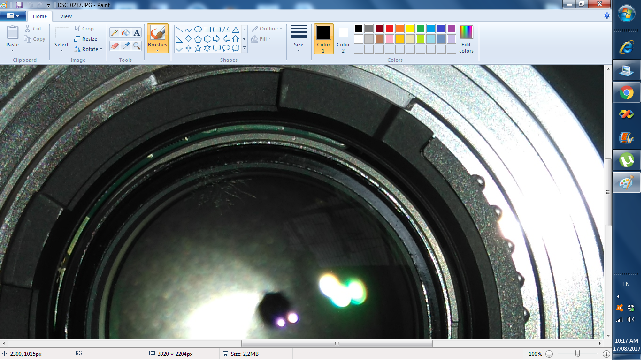This screenshot has width=644, height=362.
Task: Click the Resize button
Action: [x=85, y=39]
